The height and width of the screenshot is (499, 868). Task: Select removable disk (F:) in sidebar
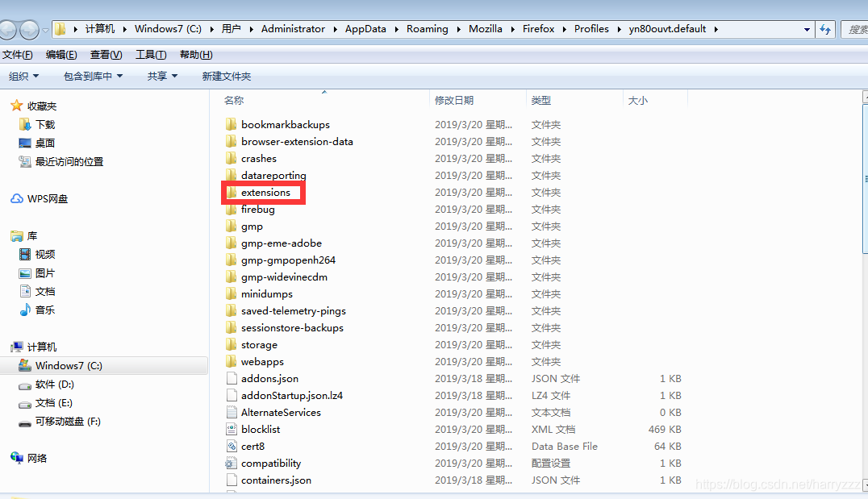point(68,421)
